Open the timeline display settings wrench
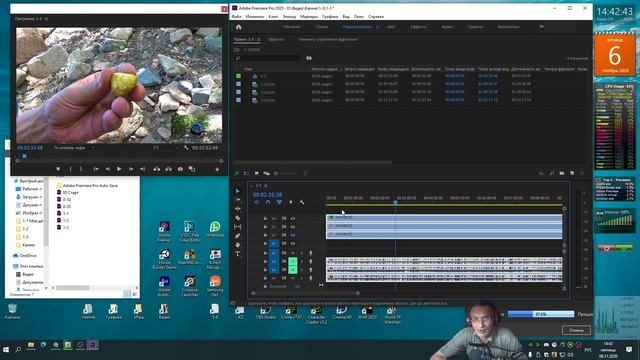 point(302,202)
